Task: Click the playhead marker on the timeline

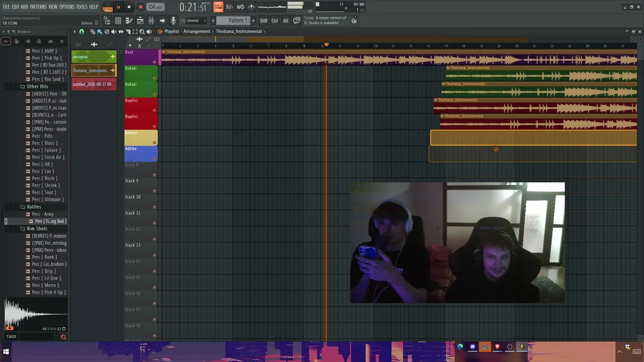Action: click(x=326, y=45)
